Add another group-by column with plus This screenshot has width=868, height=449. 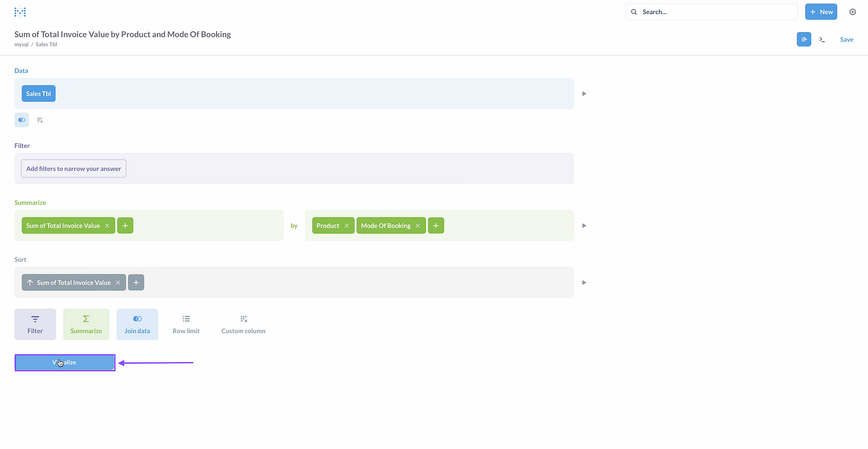click(x=436, y=226)
